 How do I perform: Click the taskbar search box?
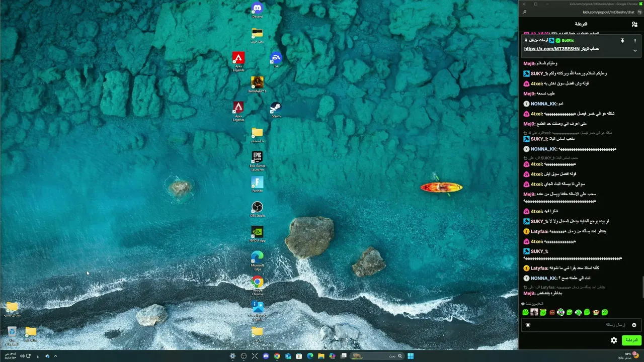377,356
